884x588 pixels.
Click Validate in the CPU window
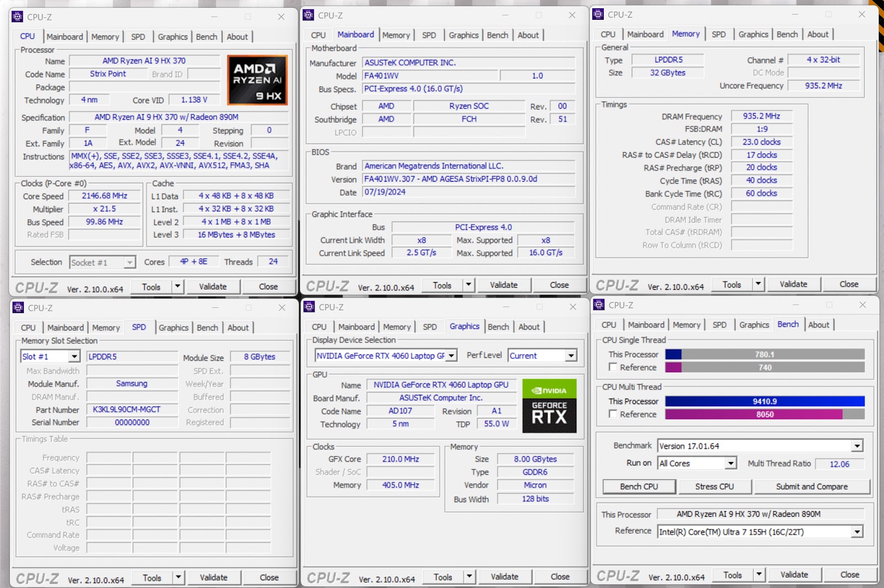[213, 287]
